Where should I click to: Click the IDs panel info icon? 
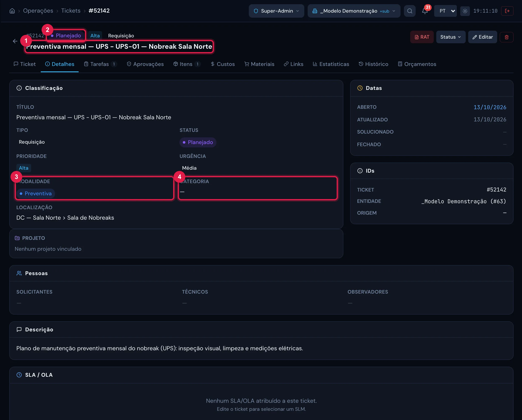[360, 171]
